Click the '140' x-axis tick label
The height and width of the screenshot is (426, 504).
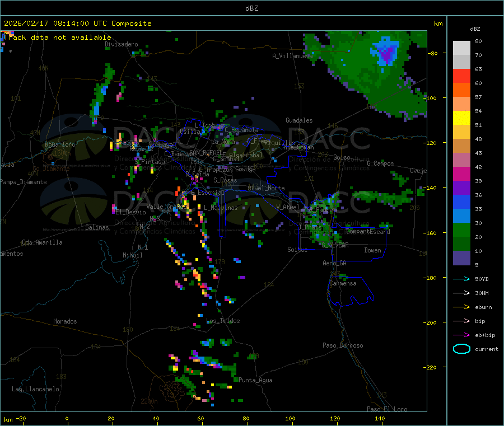click(x=380, y=418)
